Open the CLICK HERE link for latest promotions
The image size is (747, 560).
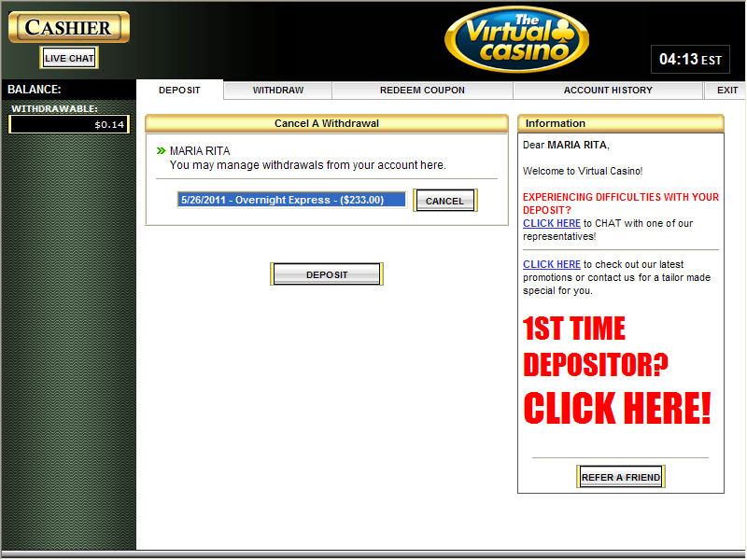[x=552, y=264]
